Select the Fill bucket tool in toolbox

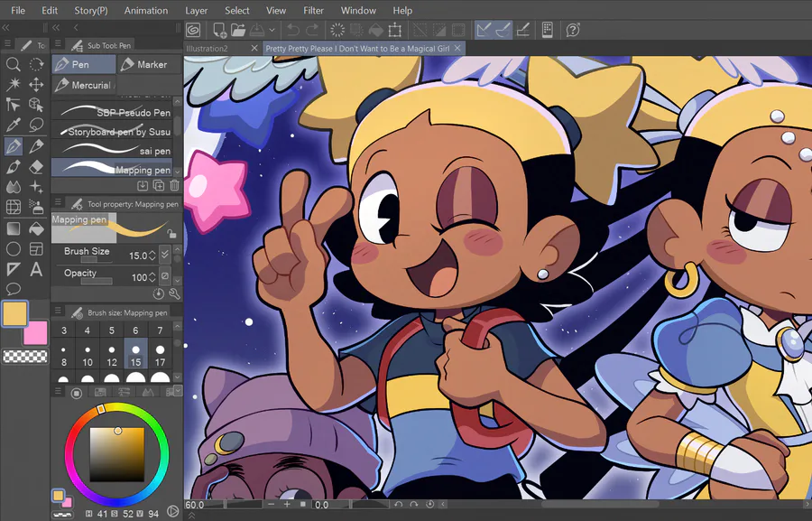[36, 228]
